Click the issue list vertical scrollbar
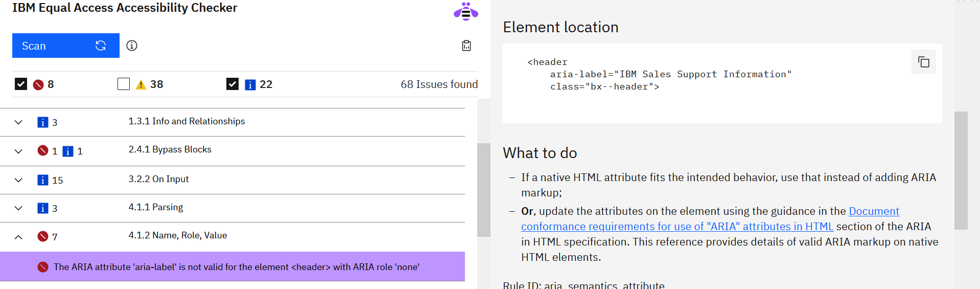Image resolution: width=980 pixels, height=289 pixels. point(483,189)
